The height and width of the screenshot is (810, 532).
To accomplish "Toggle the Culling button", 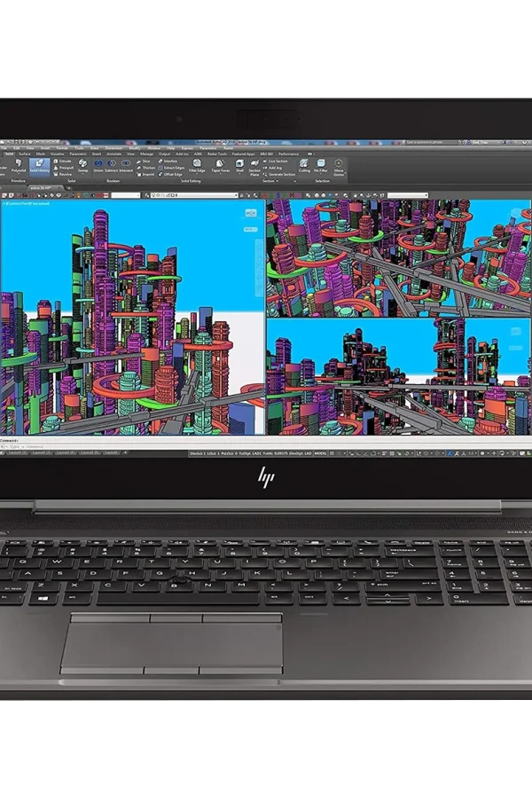I will (x=304, y=166).
